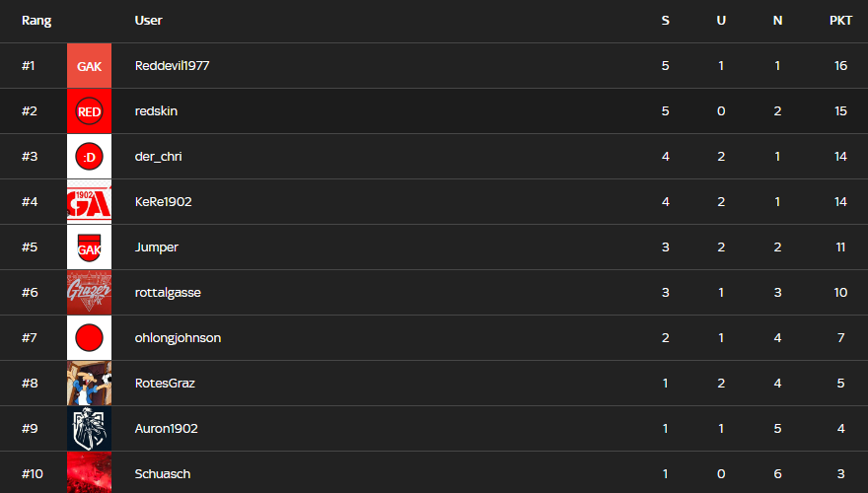Sort by the N losses column header
868x493 pixels.
pos(777,21)
